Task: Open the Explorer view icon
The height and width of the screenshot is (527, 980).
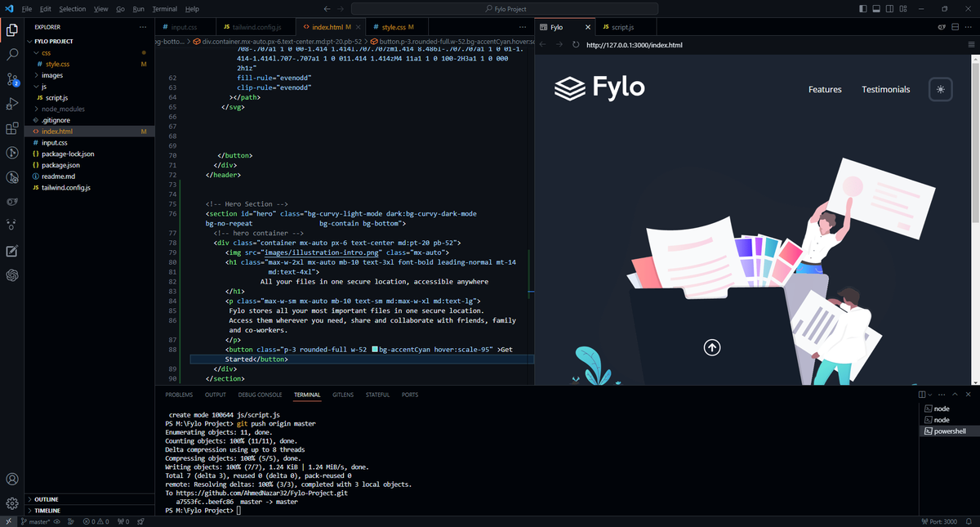Action: (x=12, y=30)
